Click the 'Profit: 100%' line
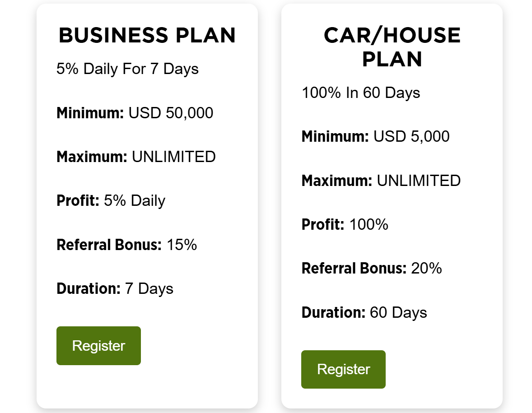The height and width of the screenshot is (413, 532). [345, 224]
